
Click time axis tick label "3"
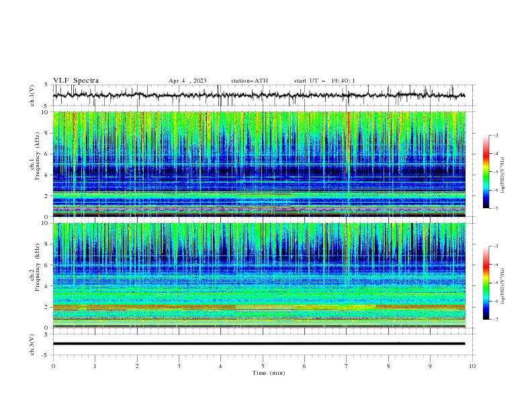pyautogui.click(x=179, y=366)
